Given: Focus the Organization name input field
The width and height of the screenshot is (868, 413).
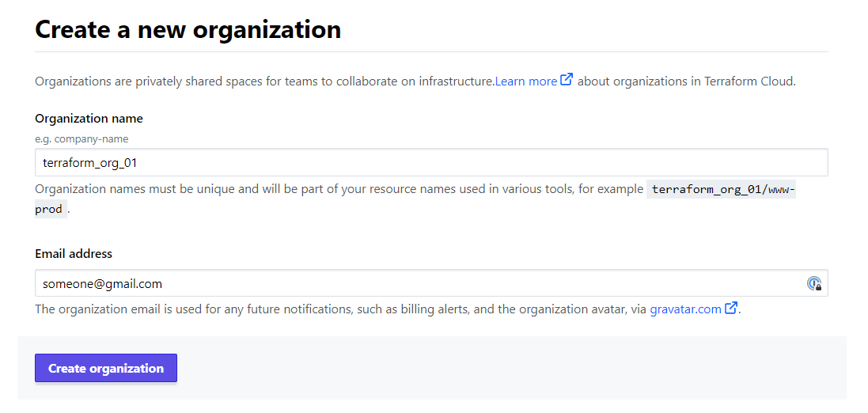Looking at the screenshot, I should pyautogui.click(x=431, y=162).
